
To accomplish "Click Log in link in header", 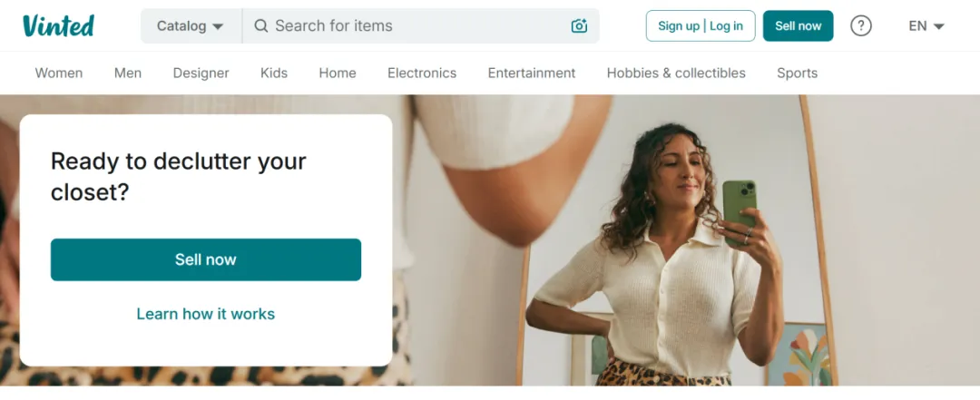I will point(726,25).
